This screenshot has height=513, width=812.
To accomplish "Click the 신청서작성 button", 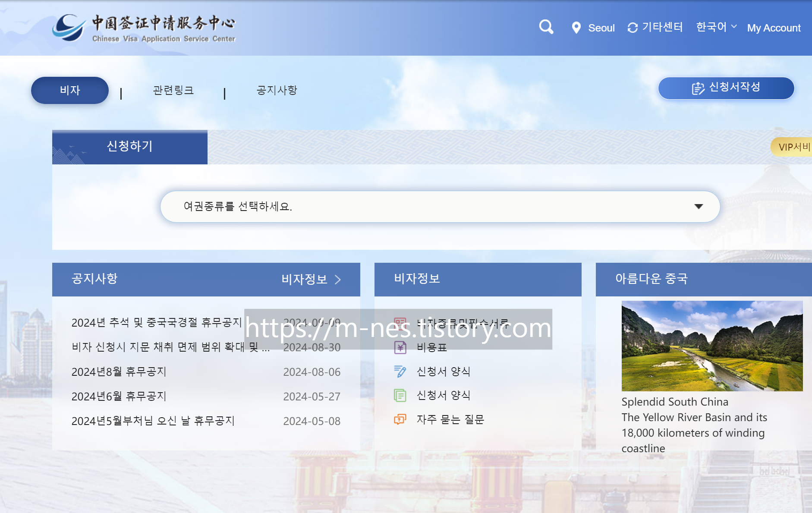I will pos(726,88).
